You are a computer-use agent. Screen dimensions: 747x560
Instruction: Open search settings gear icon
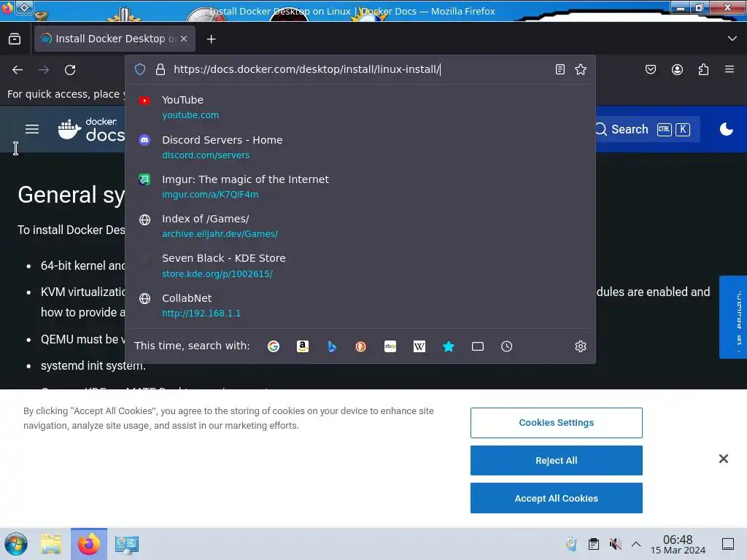(x=580, y=346)
